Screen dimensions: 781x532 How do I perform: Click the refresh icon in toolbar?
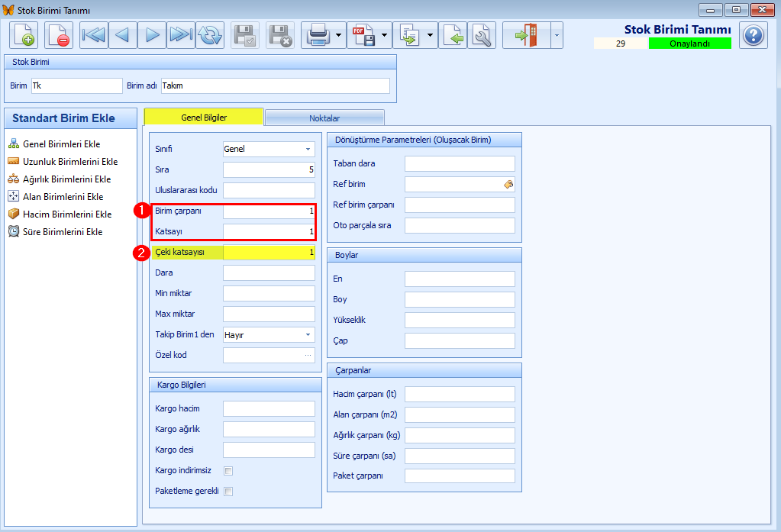pyautogui.click(x=210, y=35)
